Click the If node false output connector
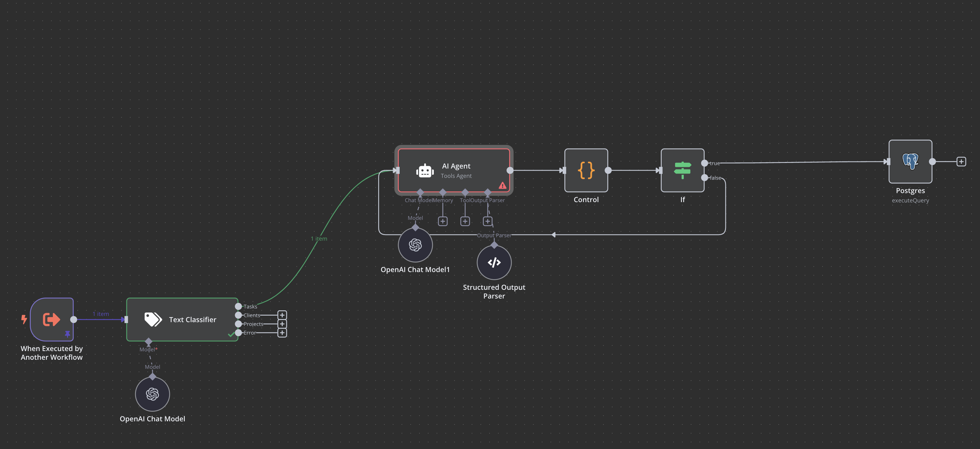The width and height of the screenshot is (980, 449). click(705, 178)
